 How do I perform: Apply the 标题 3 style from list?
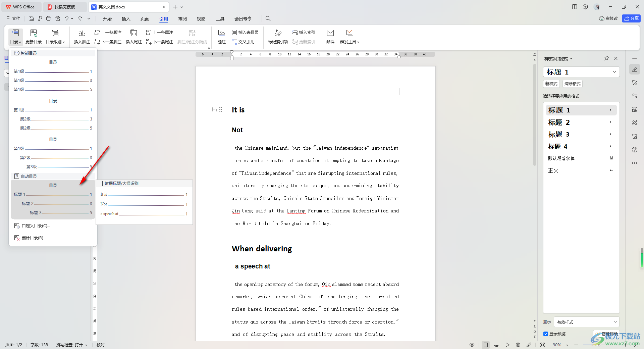[x=581, y=134]
